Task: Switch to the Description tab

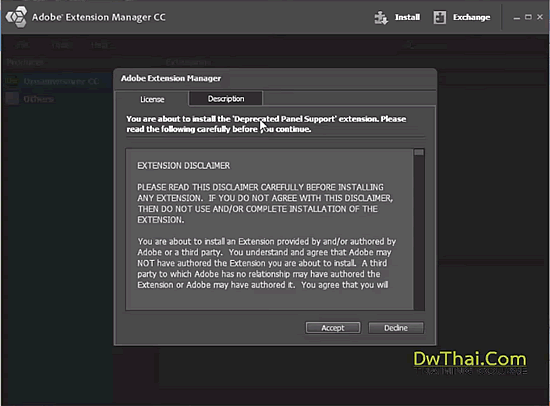Action: (226, 99)
